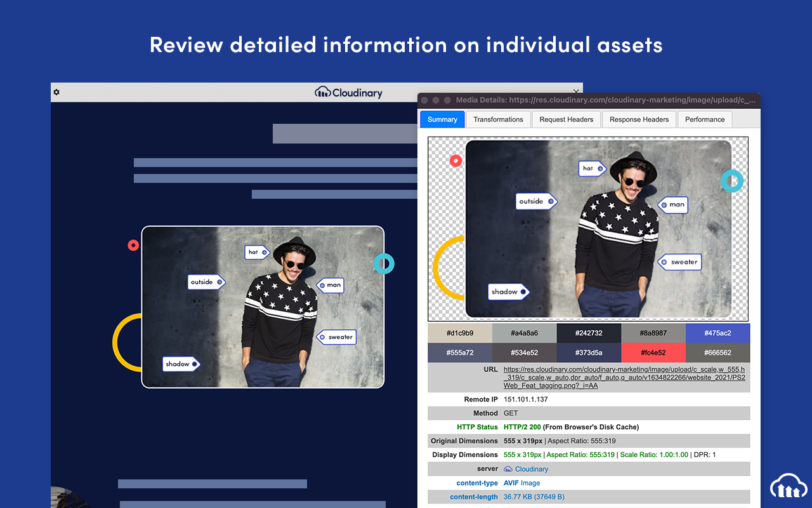Click the tagged photo thumbnail in the Summary panel
This screenshot has height=508, width=812.
[x=588, y=230]
